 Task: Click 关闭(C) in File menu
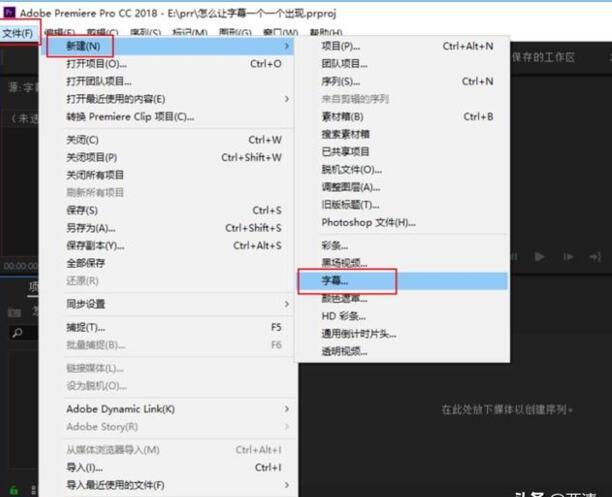pyautogui.click(x=168, y=140)
